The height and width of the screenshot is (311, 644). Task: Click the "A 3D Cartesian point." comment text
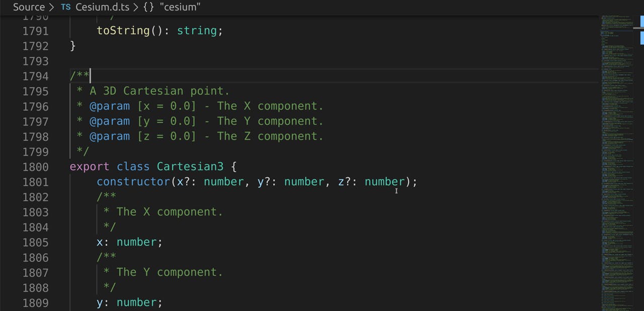pyautogui.click(x=159, y=91)
